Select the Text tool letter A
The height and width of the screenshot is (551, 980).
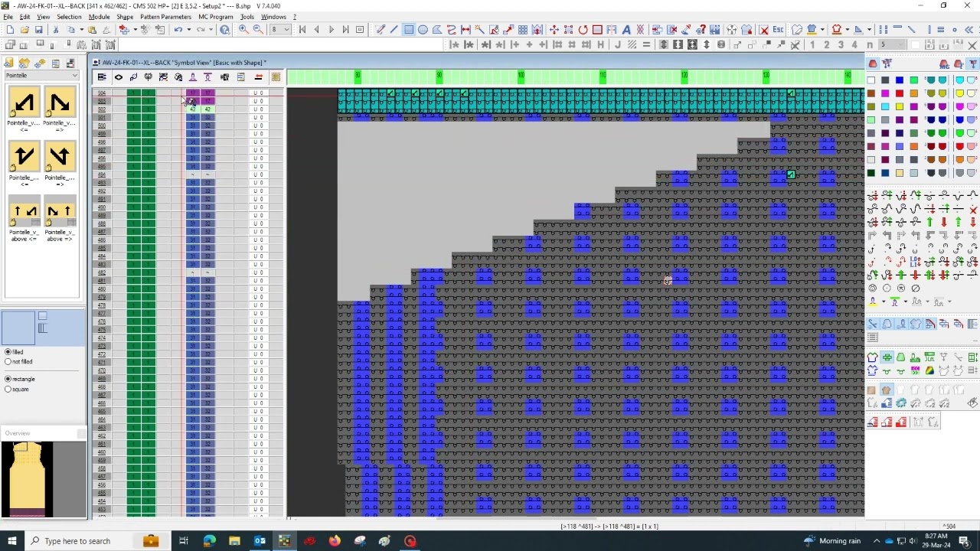626,30
